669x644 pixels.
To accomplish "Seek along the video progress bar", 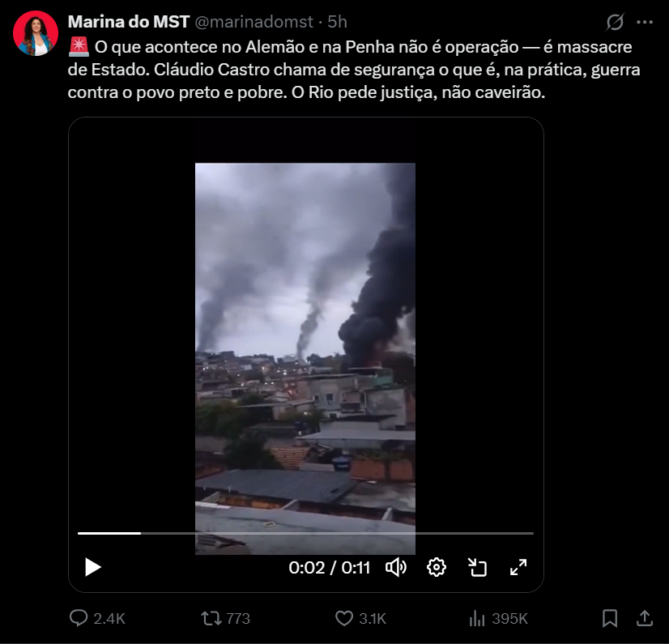I will [305, 533].
